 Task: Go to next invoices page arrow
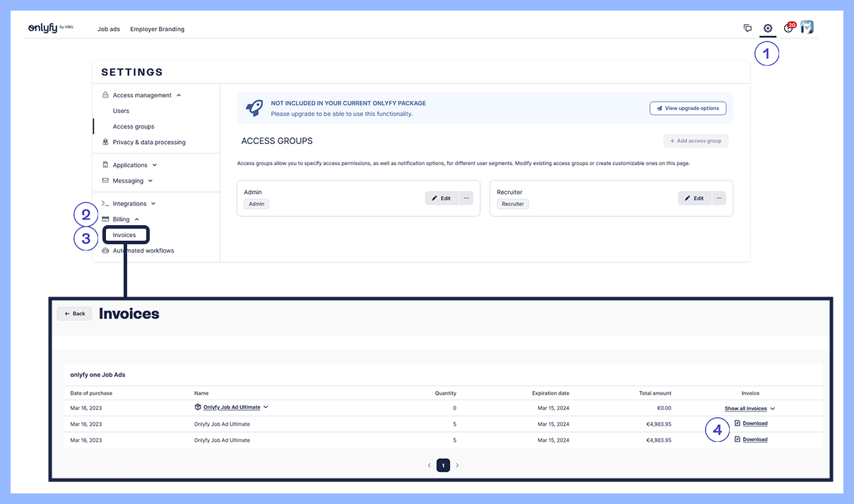coord(457,465)
